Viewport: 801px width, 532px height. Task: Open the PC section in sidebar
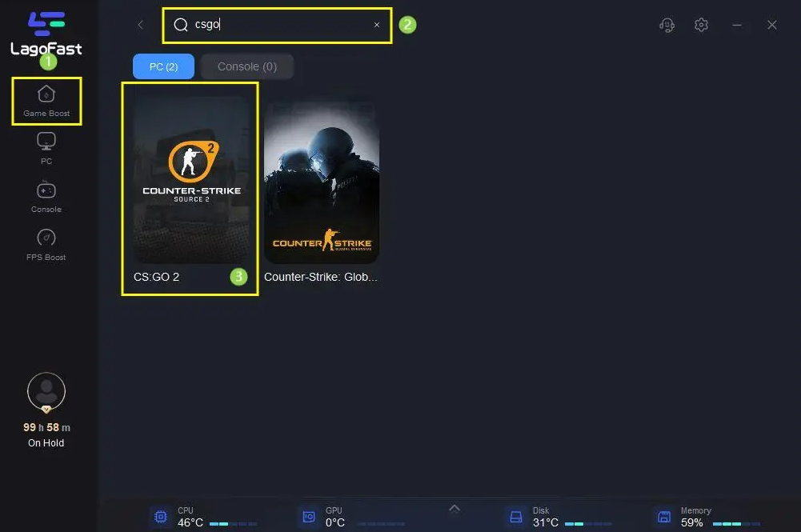click(46, 149)
